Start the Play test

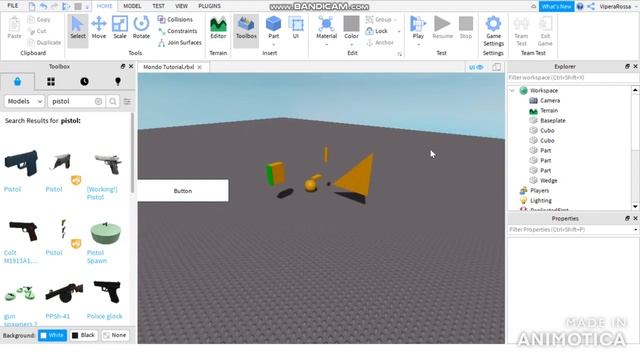(x=418, y=28)
